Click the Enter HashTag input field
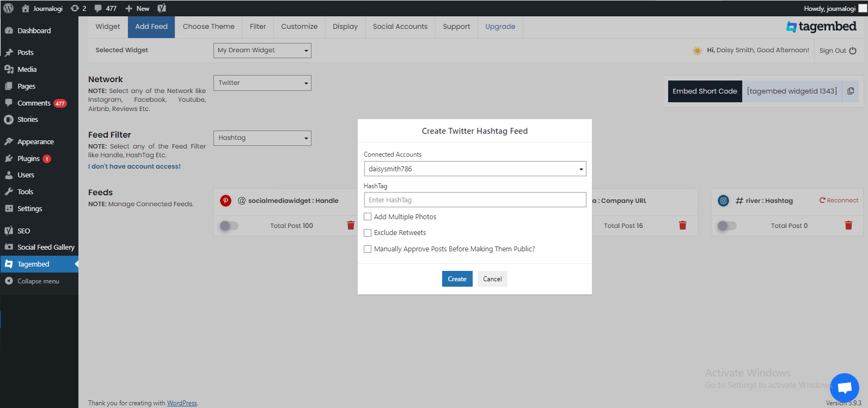 pos(475,200)
